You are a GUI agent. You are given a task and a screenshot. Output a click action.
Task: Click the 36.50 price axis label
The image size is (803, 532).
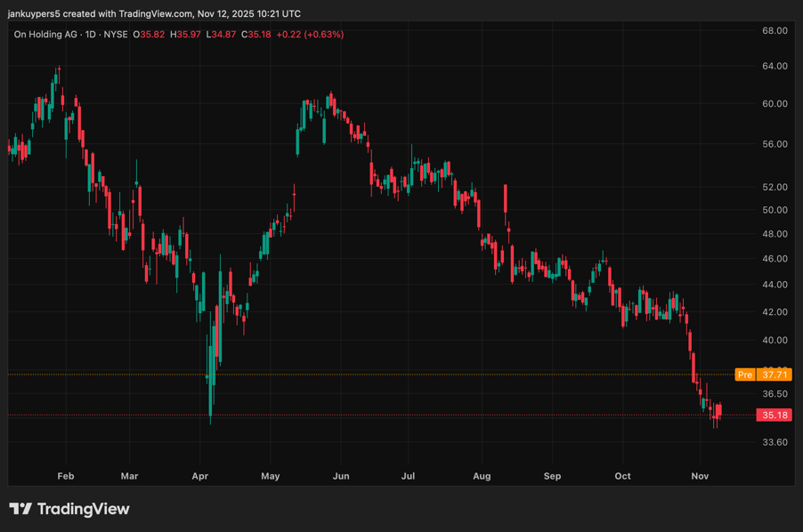[775, 394]
